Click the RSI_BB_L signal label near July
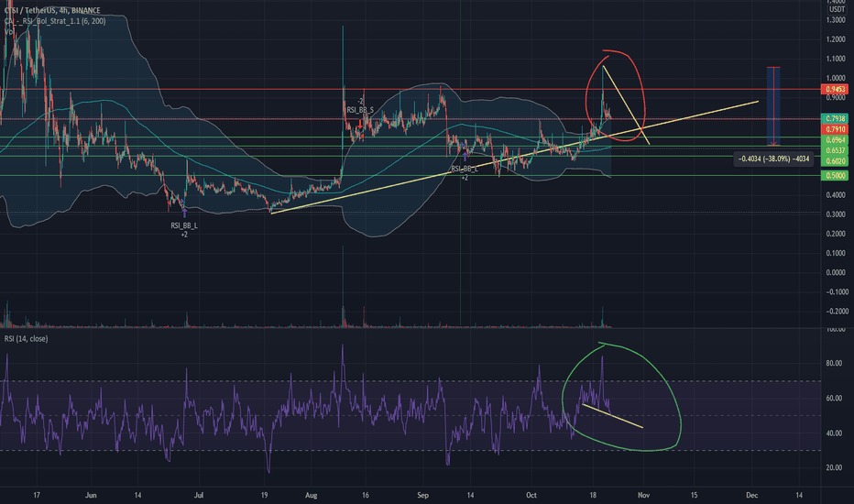Viewport: 854px width, 504px height. click(x=184, y=225)
